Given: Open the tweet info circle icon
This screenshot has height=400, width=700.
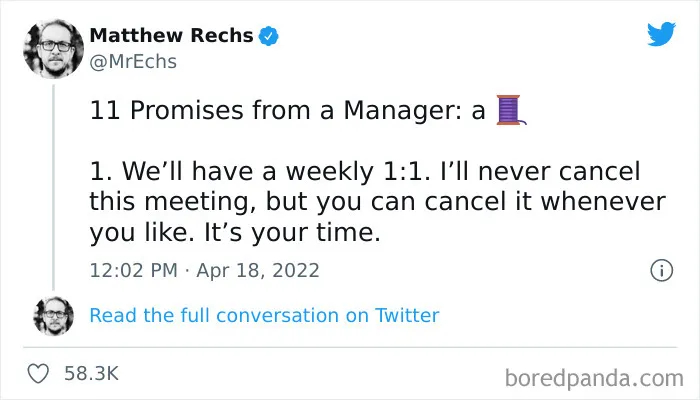Looking at the screenshot, I should click(661, 271).
